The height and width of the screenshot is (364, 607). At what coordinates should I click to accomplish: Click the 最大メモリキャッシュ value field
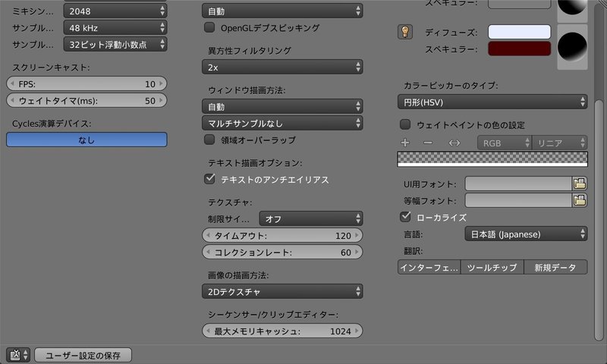282,331
